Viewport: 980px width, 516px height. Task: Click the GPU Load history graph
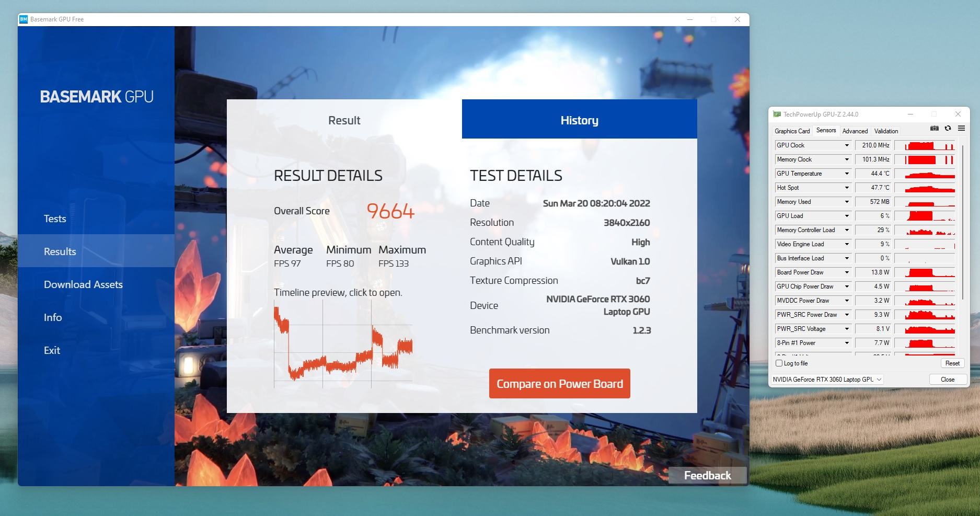[925, 216]
